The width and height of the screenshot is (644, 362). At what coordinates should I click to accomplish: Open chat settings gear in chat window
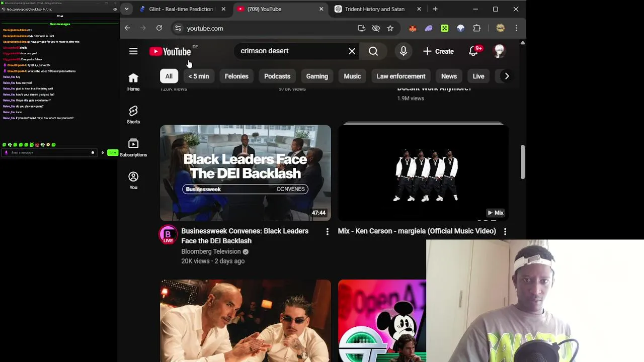(x=103, y=152)
